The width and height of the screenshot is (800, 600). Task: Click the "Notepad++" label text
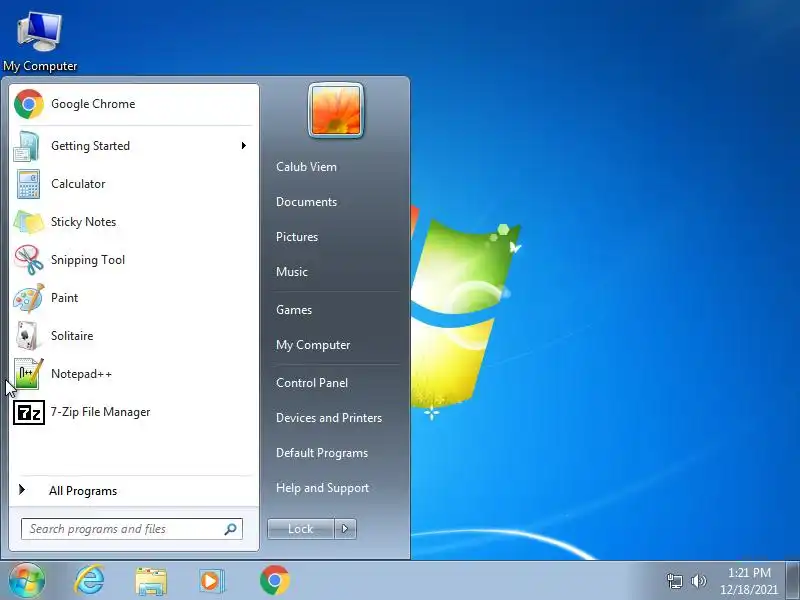[82, 374]
